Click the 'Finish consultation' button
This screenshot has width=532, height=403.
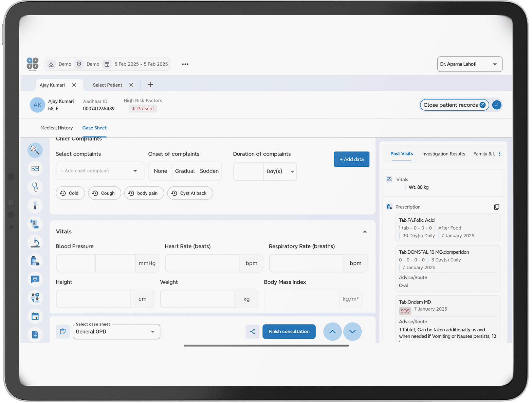[289, 332]
